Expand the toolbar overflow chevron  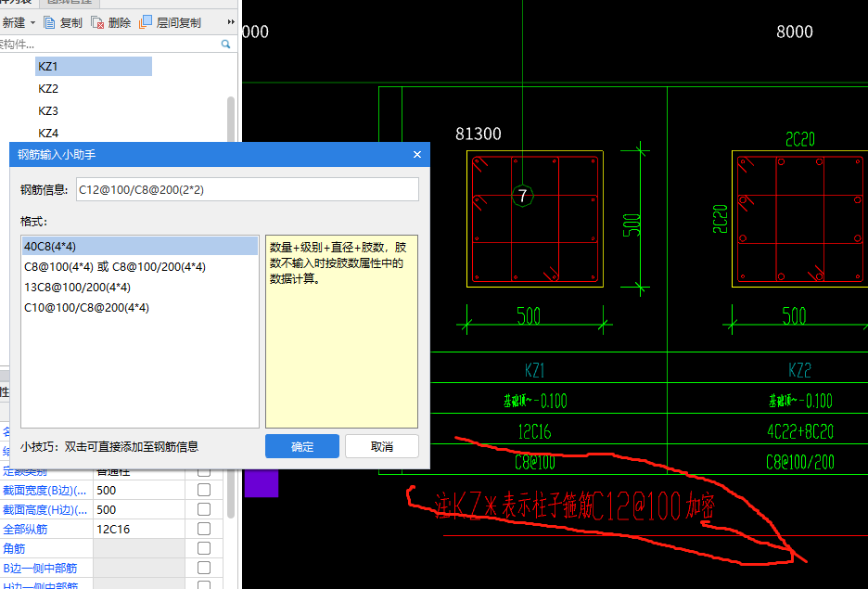pos(231,22)
